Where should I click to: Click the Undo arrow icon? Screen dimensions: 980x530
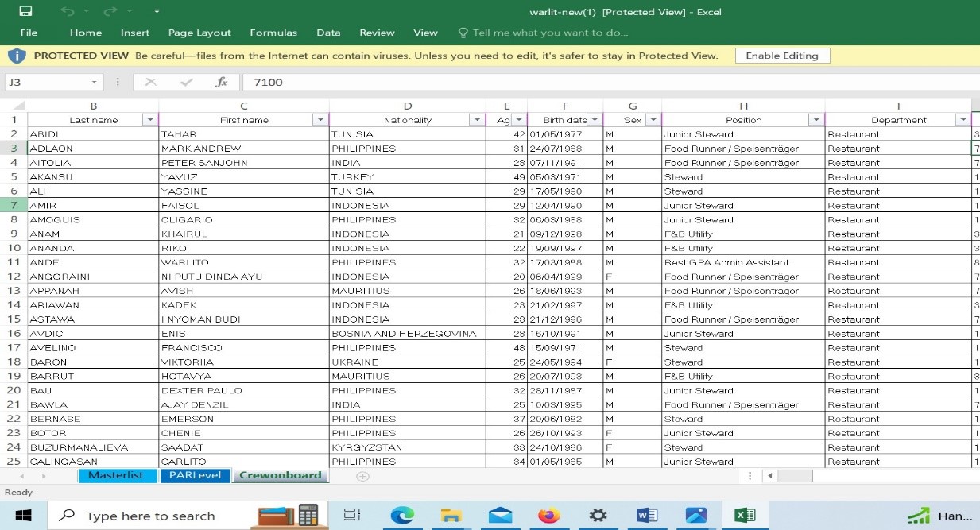[x=68, y=12]
